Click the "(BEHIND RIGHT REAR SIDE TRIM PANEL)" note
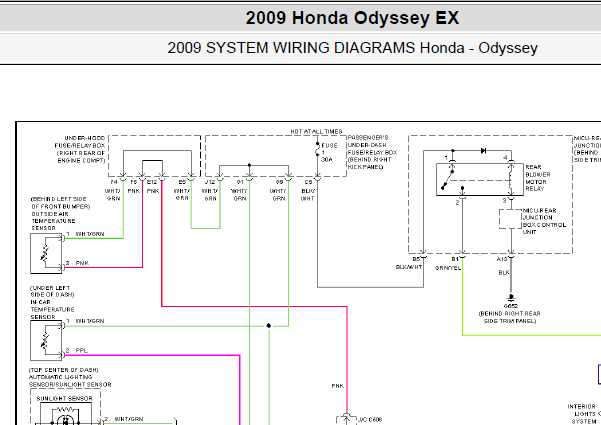This screenshot has height=425, width=601. pos(509,317)
